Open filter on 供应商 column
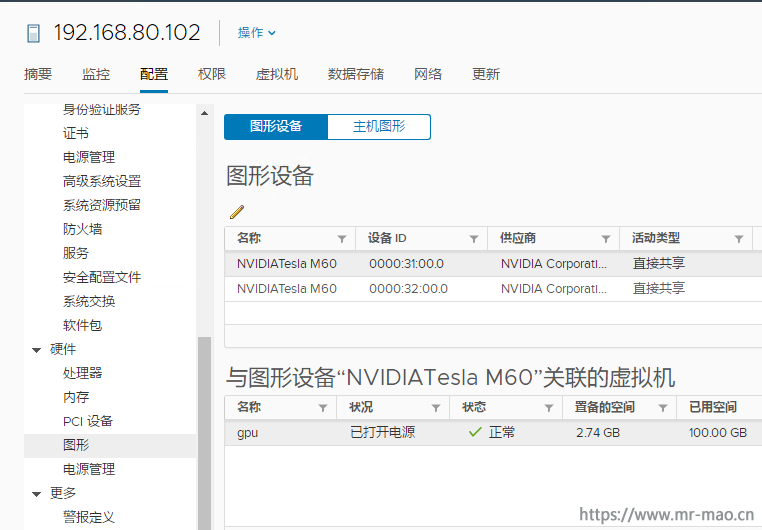This screenshot has width=762, height=530. (x=606, y=239)
